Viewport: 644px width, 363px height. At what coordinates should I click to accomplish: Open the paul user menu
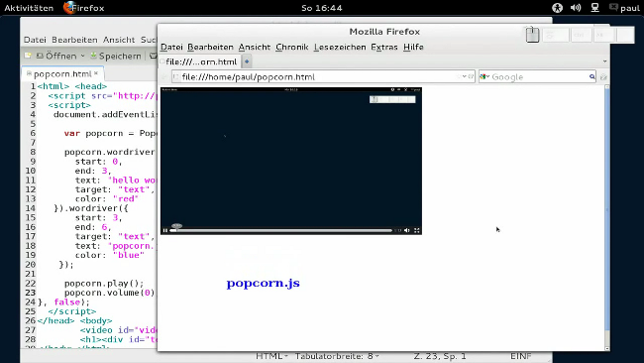pos(625,8)
